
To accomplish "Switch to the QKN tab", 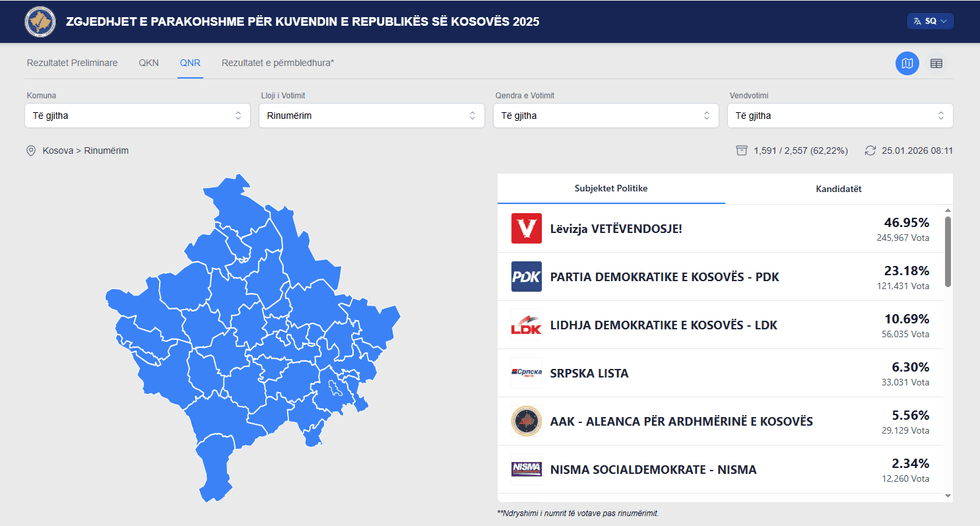I will point(149,63).
